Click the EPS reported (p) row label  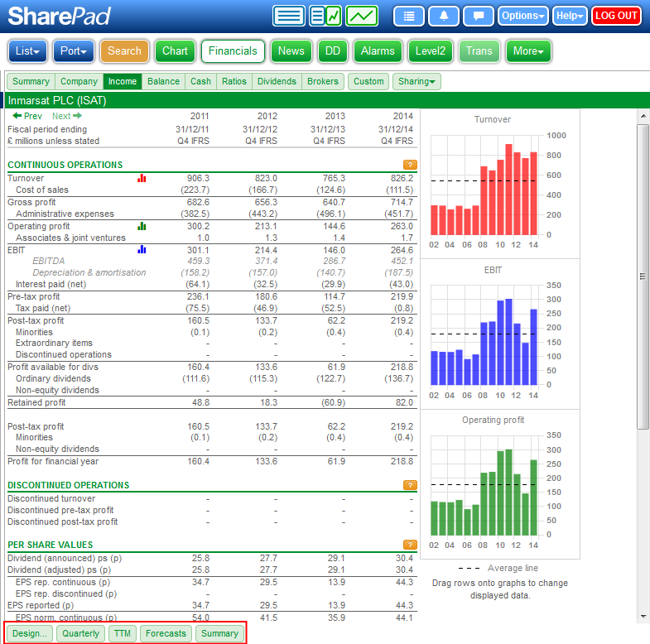pyautogui.click(x=41, y=605)
